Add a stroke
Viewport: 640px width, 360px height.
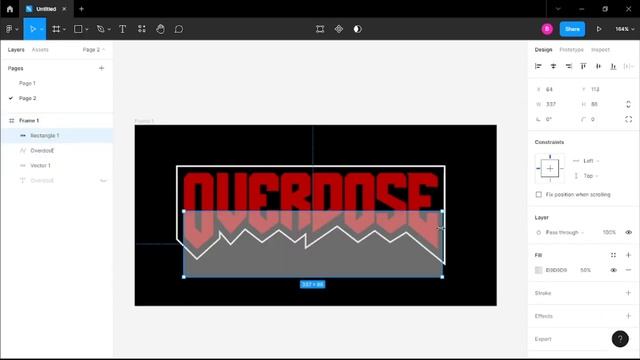(628, 293)
